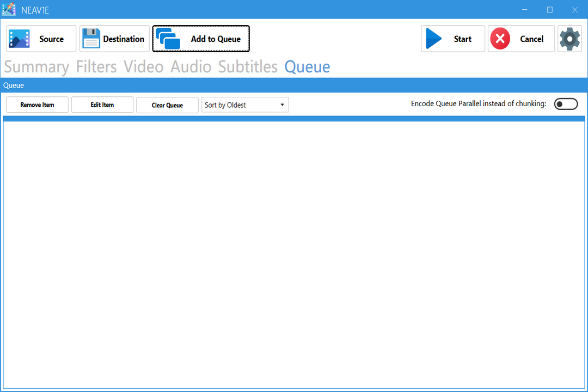The width and height of the screenshot is (588, 392).
Task: Click the Remove Item button
Action: [x=37, y=105]
